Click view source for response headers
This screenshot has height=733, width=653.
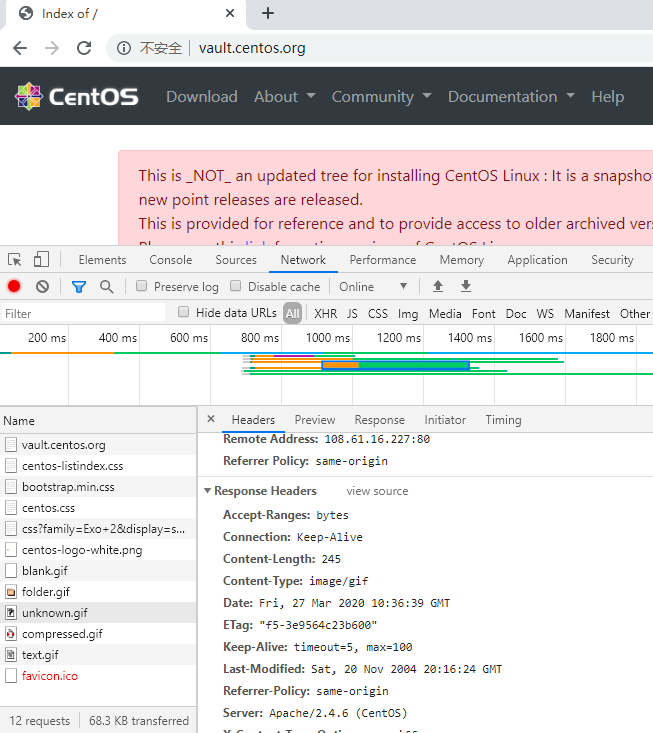pos(377,491)
